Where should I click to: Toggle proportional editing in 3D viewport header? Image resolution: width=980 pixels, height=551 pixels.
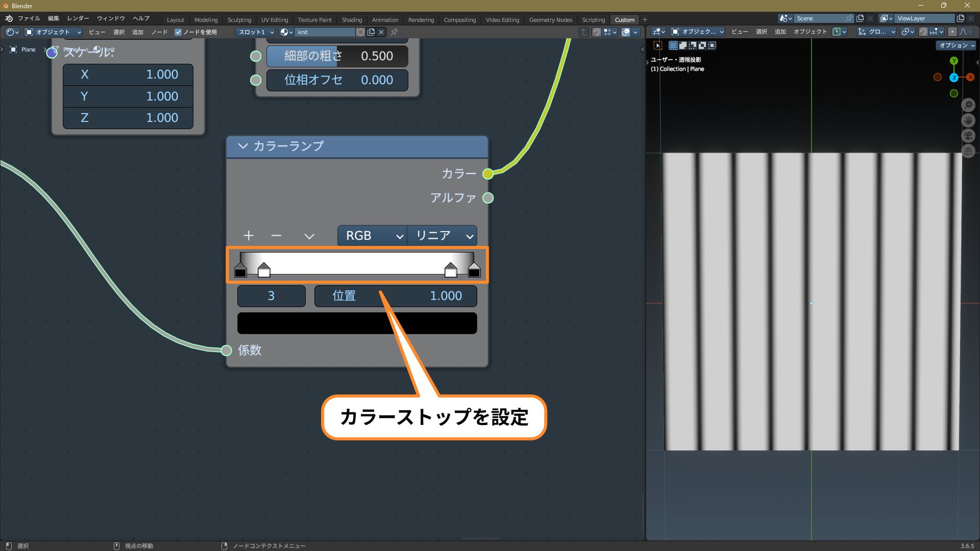pyautogui.click(x=952, y=32)
